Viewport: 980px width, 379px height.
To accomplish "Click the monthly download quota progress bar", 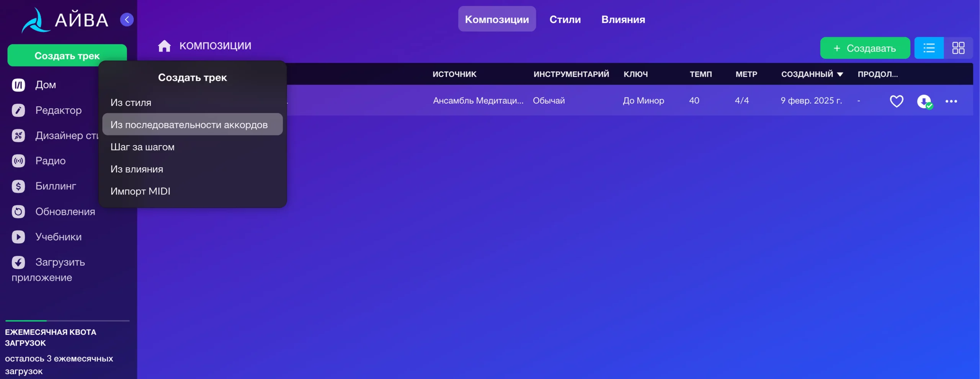I will click(67, 320).
